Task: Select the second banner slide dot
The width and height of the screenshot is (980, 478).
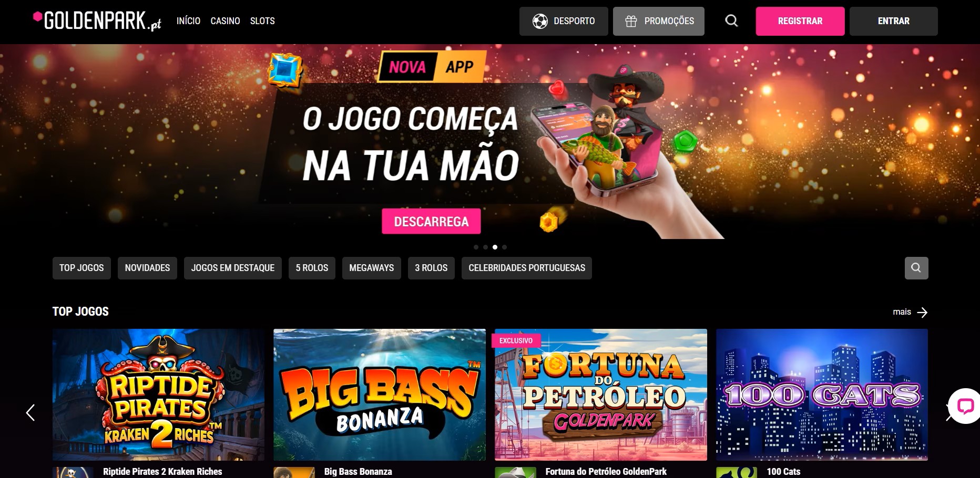Action: pyautogui.click(x=485, y=247)
